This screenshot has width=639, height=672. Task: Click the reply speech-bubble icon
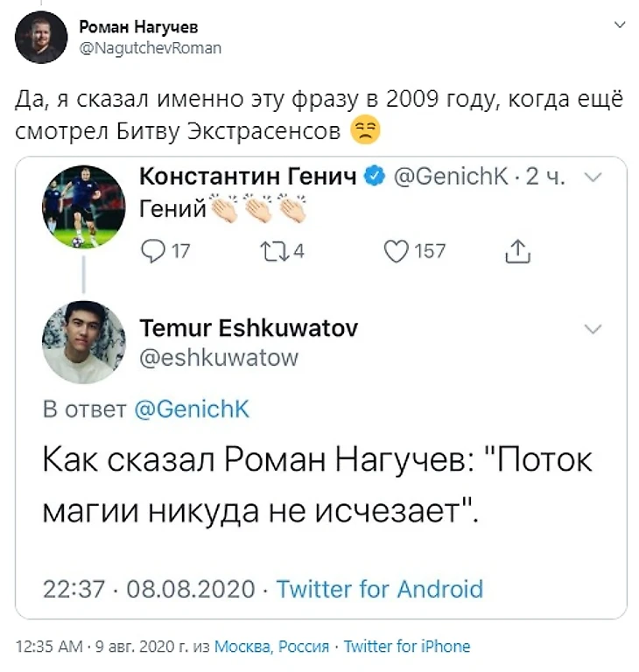pos(152,252)
